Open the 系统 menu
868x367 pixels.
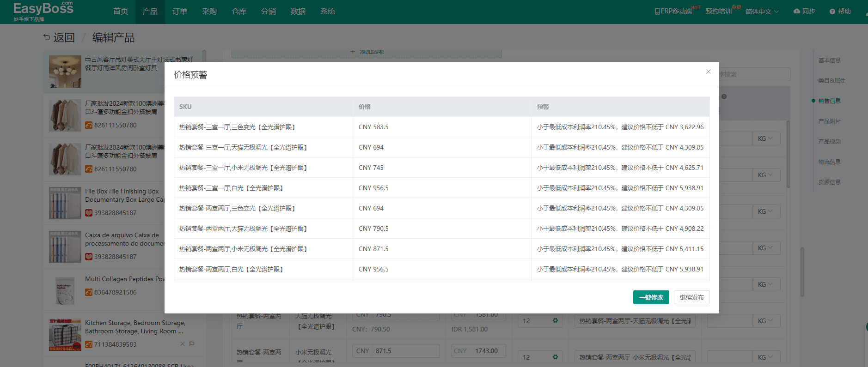(x=328, y=12)
